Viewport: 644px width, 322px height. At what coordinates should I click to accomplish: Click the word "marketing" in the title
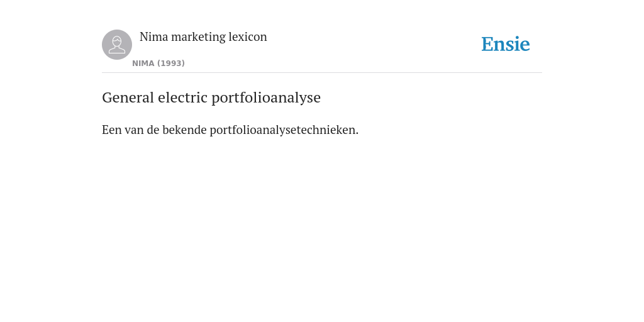point(198,37)
